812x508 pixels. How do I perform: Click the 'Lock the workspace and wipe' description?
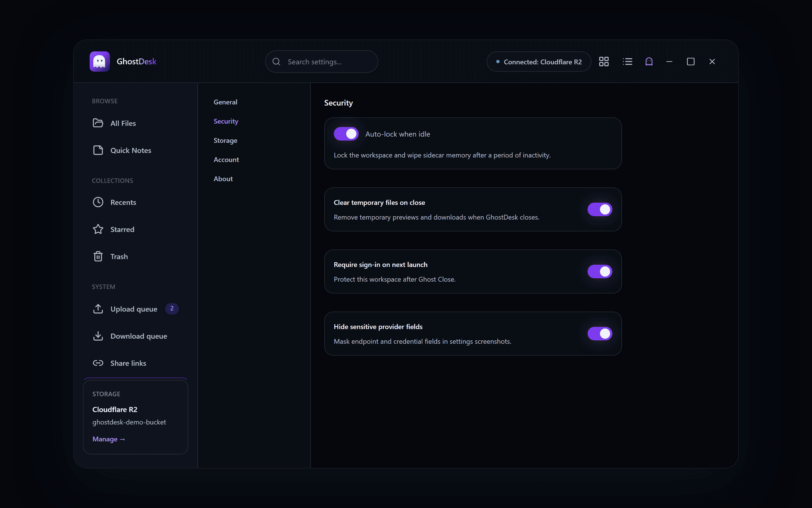(442, 155)
